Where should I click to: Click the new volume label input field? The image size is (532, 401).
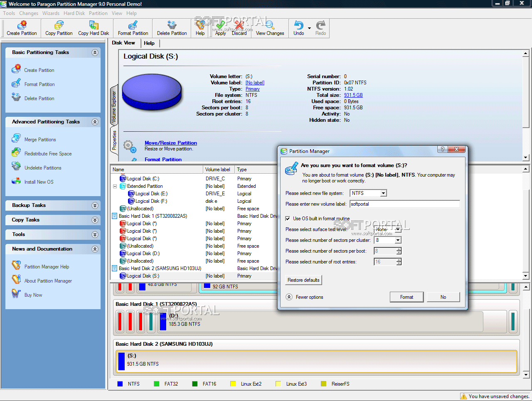[x=405, y=204]
